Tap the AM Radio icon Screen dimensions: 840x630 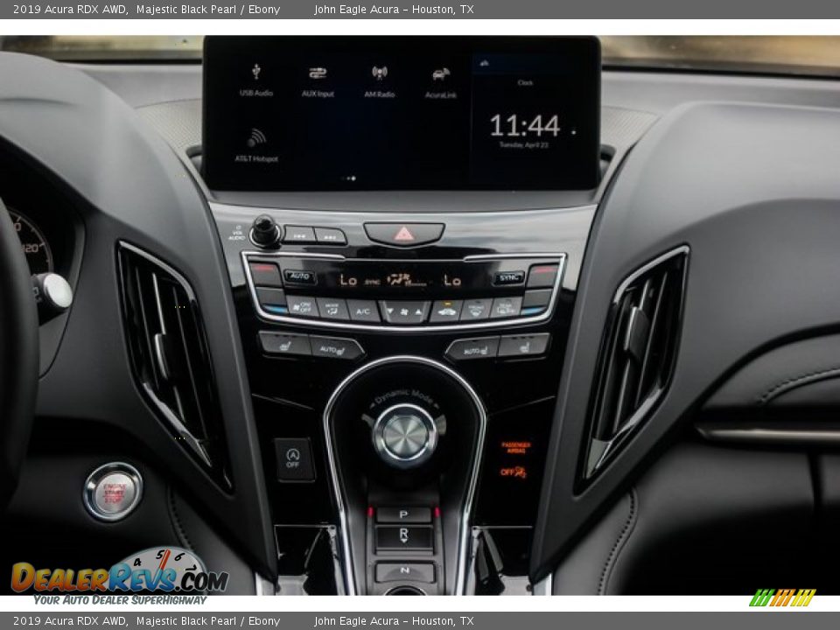pos(380,77)
